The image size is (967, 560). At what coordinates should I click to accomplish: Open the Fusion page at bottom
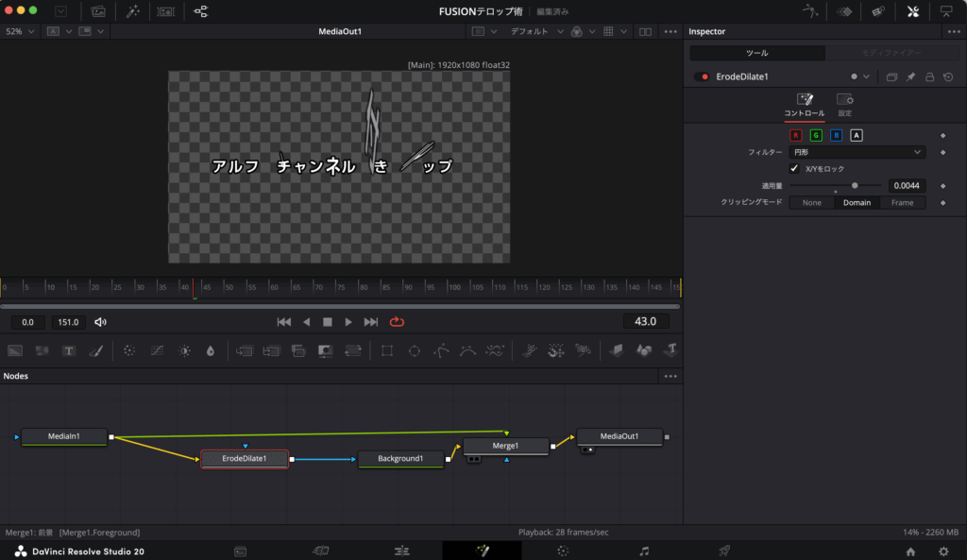pyautogui.click(x=482, y=551)
